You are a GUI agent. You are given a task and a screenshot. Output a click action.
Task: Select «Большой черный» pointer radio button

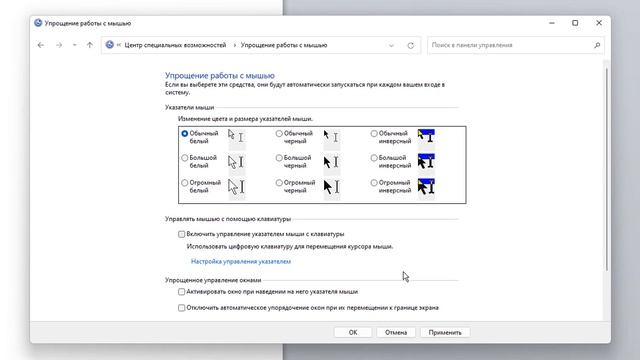[x=279, y=158]
